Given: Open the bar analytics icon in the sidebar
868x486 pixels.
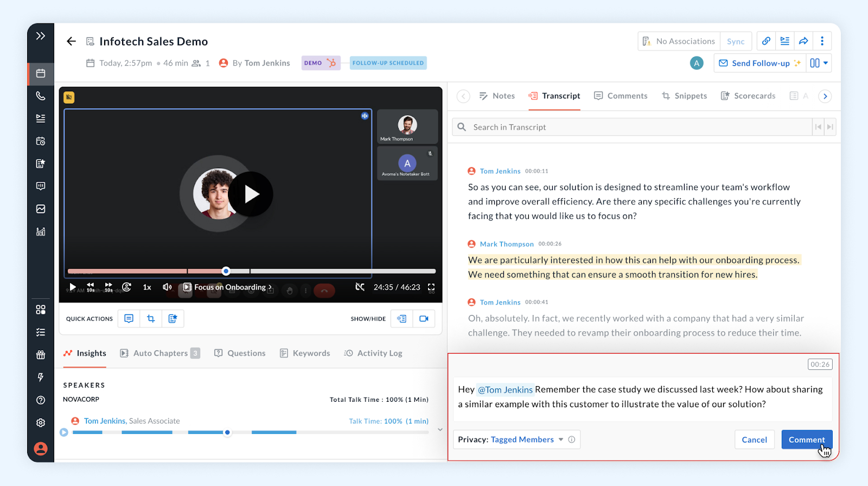Looking at the screenshot, I should pos(41,232).
